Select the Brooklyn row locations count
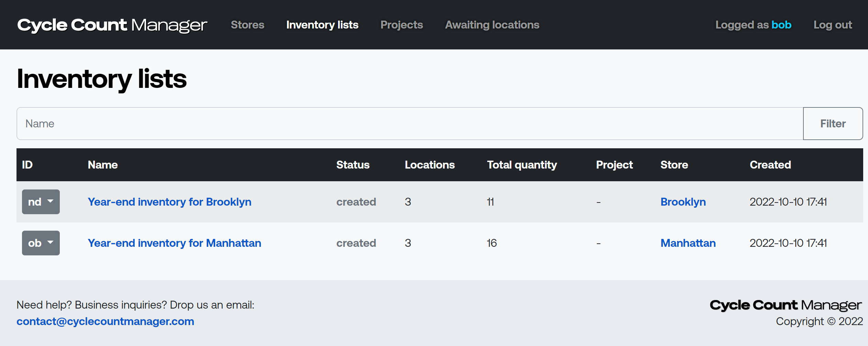 (408, 202)
